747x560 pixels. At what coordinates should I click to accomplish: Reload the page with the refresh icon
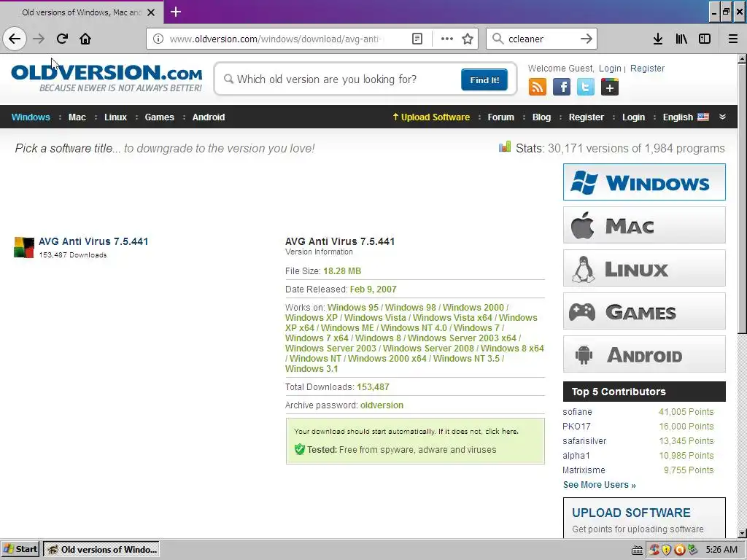pos(62,39)
